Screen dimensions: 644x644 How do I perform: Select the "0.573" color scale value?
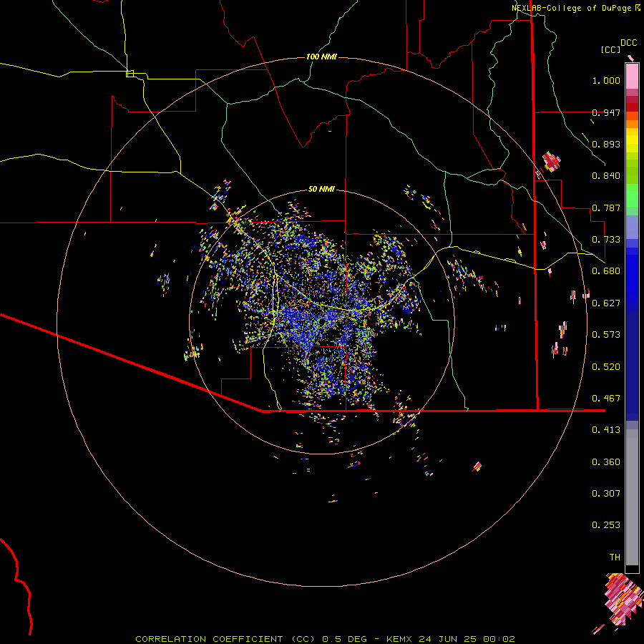click(x=606, y=335)
